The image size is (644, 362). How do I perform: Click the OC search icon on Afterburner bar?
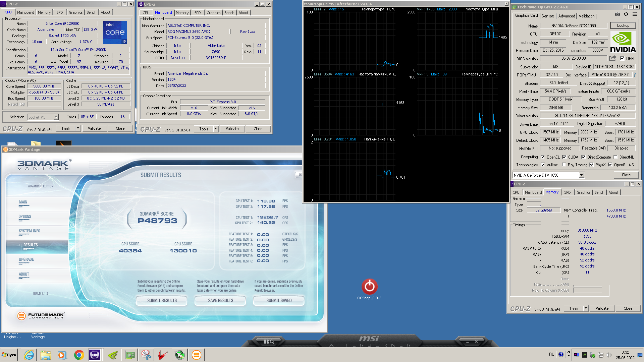pos(269,342)
